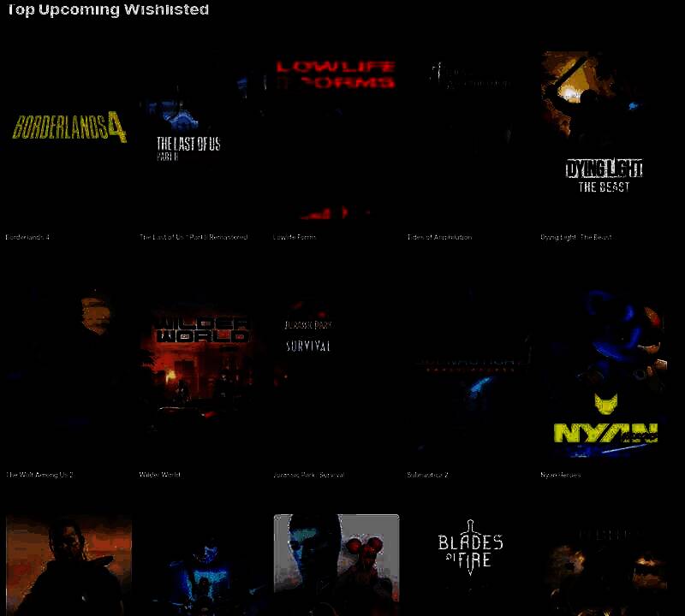Screen dimensions: 685x616
Task: Click the Top Upcoming Wishlisted heading
Action: 107,10
